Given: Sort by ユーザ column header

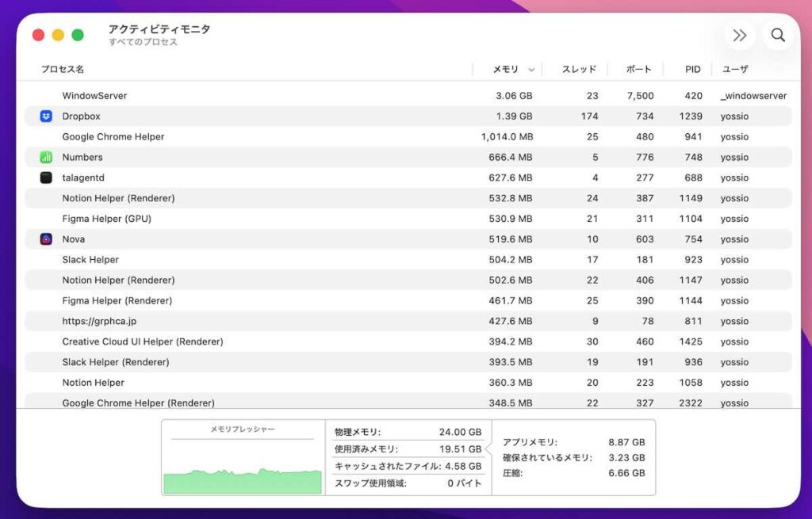Looking at the screenshot, I should tap(734, 70).
